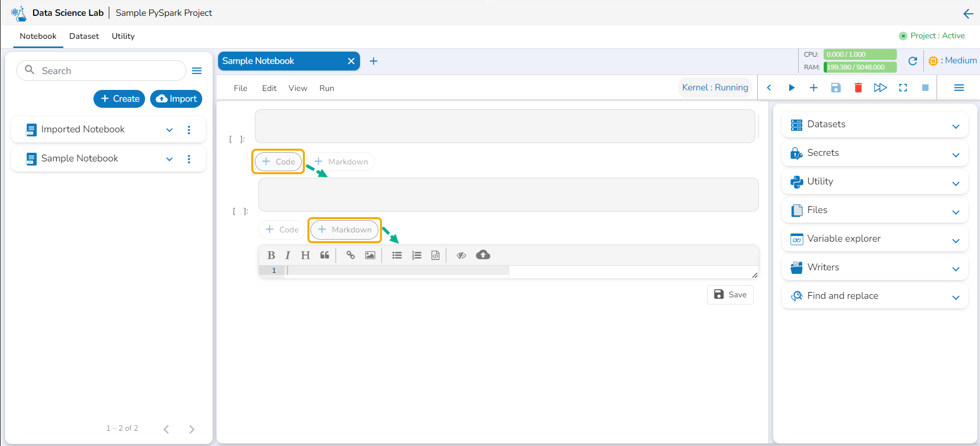Image resolution: width=980 pixels, height=446 pixels.
Task: Go to next page of notebook list
Action: tap(192, 429)
